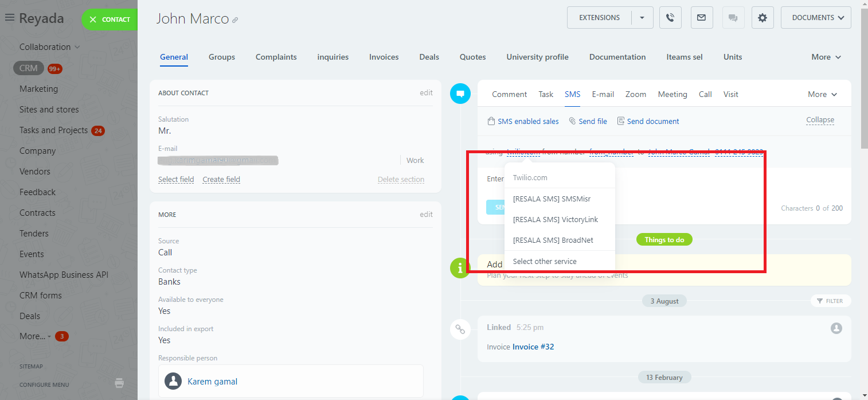Select [RESALA SMS] VictoryLink service

555,219
